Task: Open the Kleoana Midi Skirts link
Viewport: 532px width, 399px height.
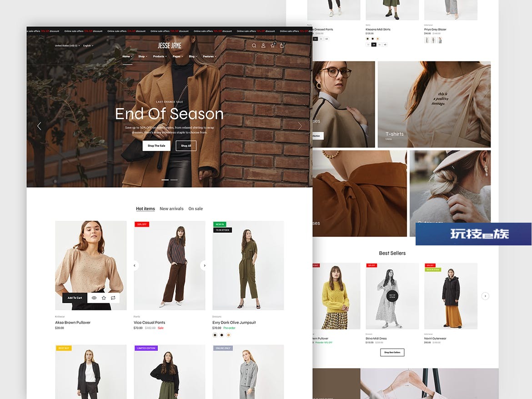Action: point(378,30)
